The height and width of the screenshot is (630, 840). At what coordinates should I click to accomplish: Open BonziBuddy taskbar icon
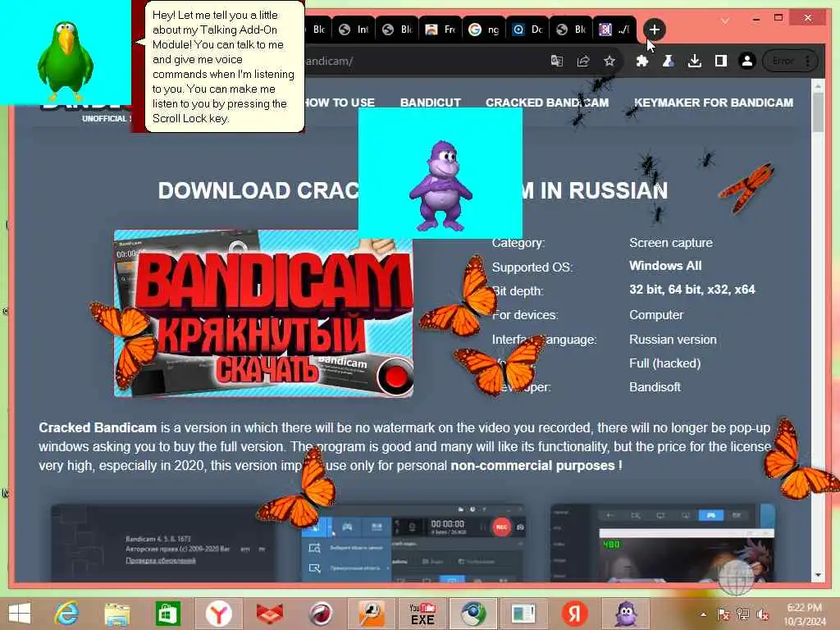click(x=626, y=614)
